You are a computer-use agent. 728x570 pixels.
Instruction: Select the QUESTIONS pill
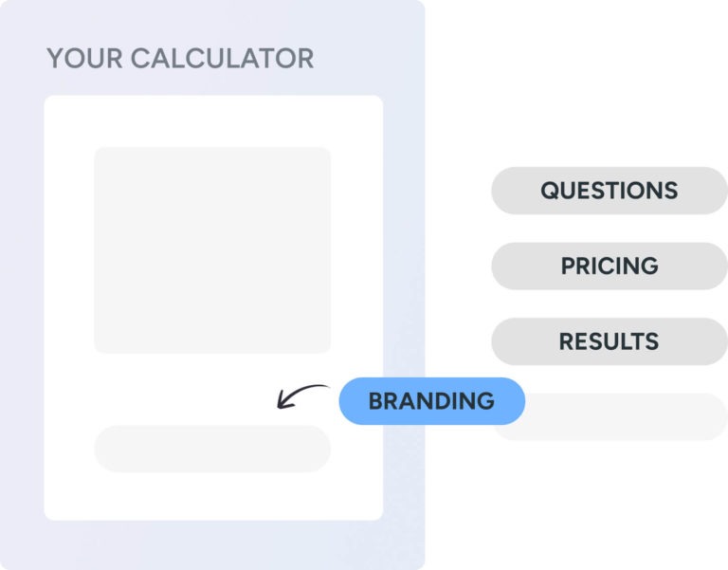pos(609,191)
